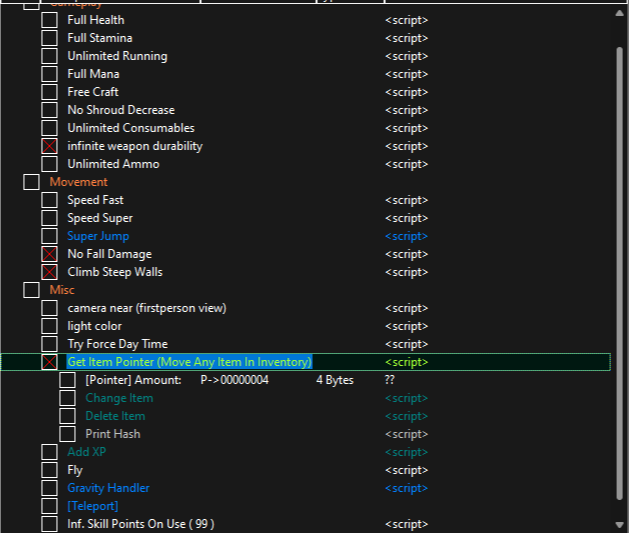Tick the Full Stamina checkbox

pos(49,38)
